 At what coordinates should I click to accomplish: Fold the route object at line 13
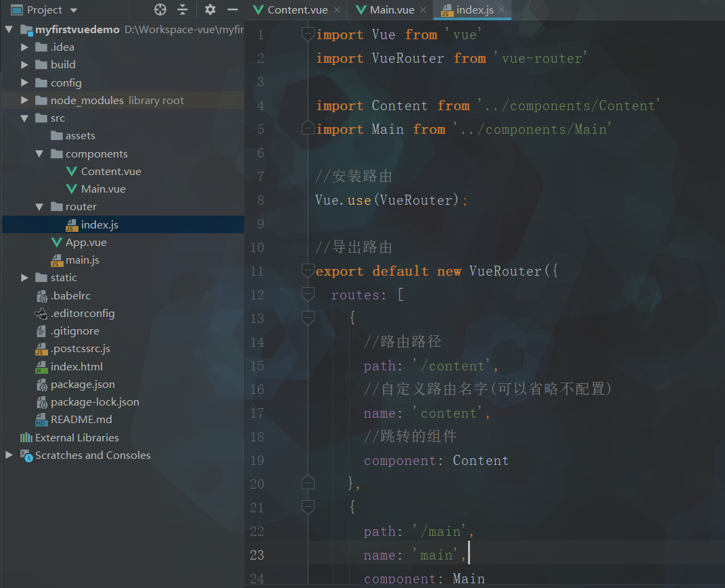pyautogui.click(x=308, y=318)
